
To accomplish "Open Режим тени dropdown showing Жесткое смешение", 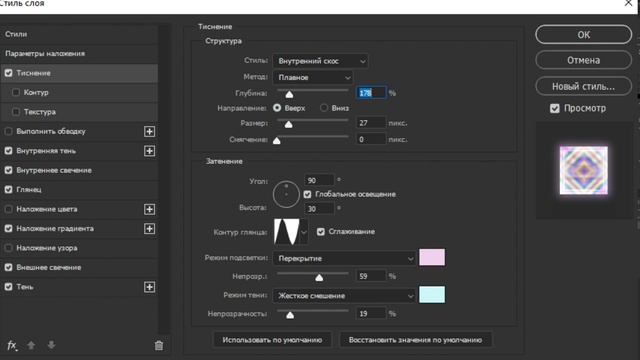I will click(344, 296).
